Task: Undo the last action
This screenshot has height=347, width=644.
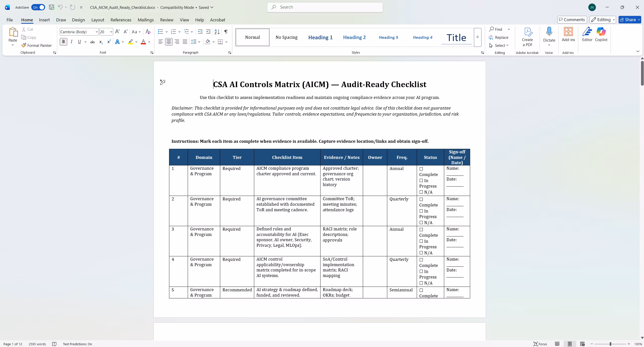Action: point(60,7)
